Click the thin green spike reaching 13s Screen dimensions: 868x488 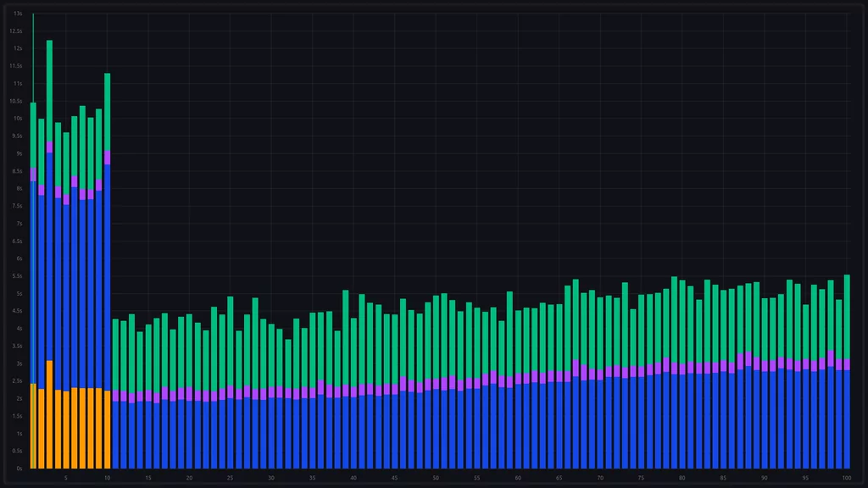33,51
